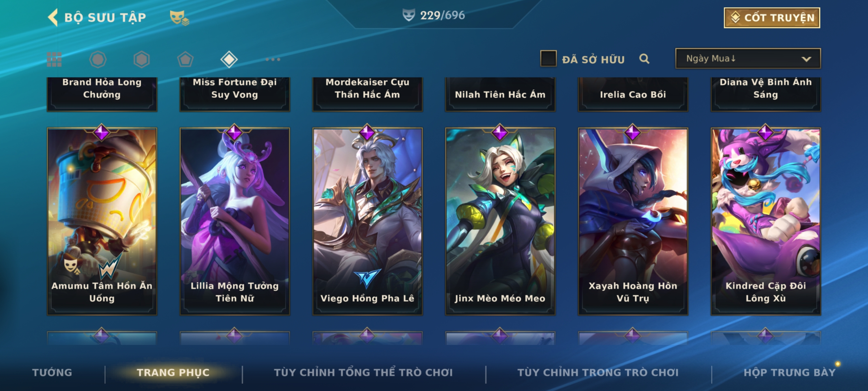This screenshot has width=868, height=391.
Task: Open the Hộp Trưng Bày tab
Action: click(x=790, y=373)
